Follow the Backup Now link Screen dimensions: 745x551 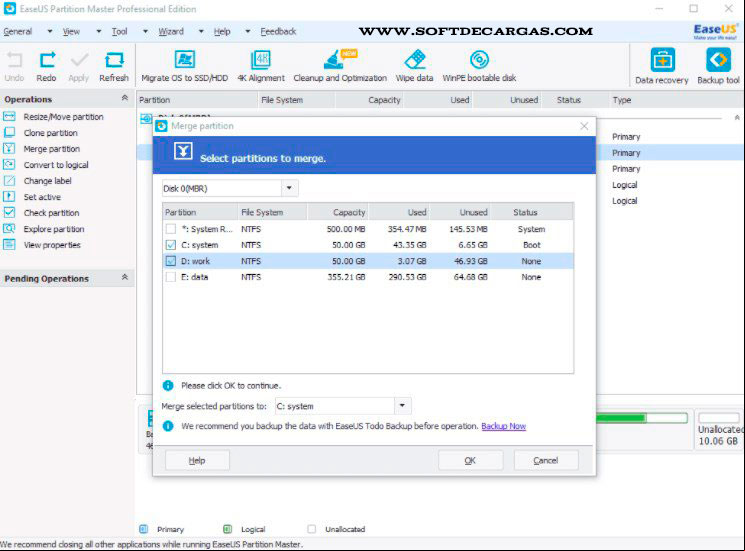point(504,426)
